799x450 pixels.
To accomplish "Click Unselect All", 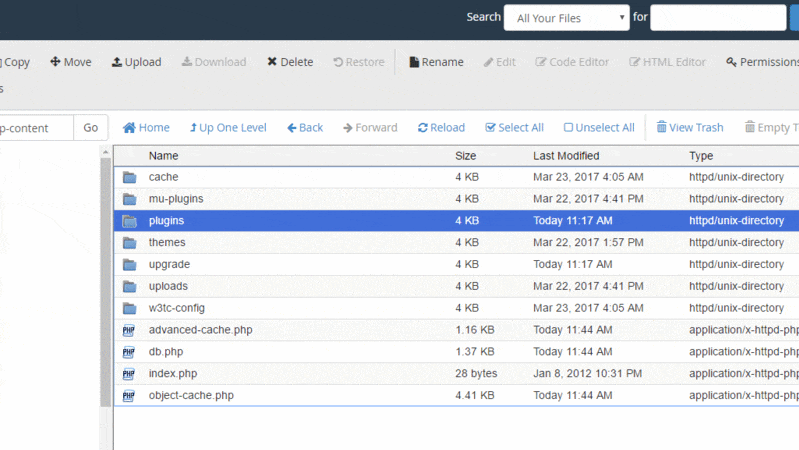I will tap(599, 127).
